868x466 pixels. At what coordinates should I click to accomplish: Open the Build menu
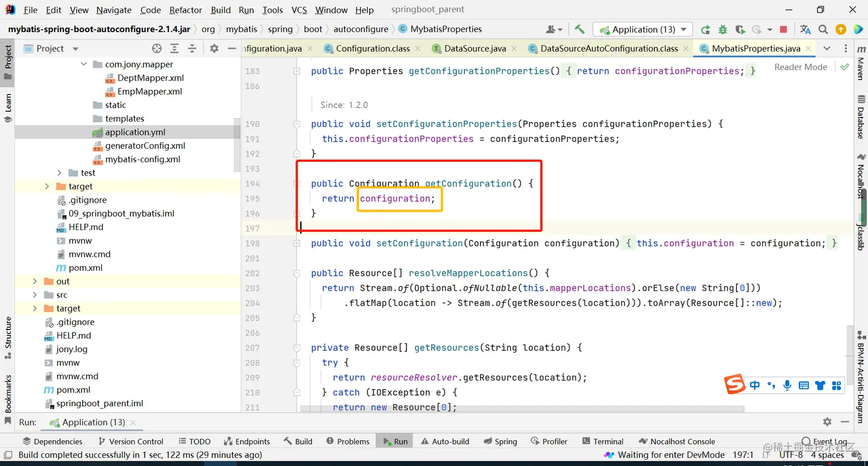pos(220,10)
